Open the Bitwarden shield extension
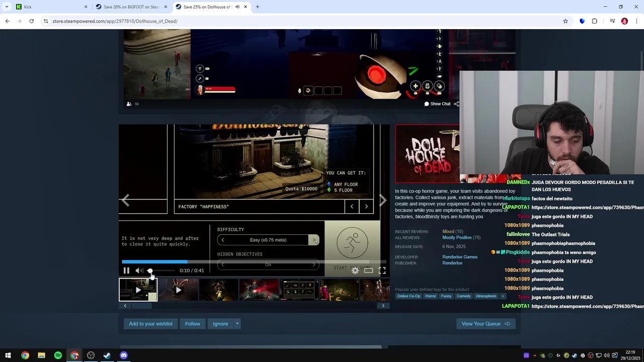The width and height of the screenshot is (644, 362). pos(582,21)
